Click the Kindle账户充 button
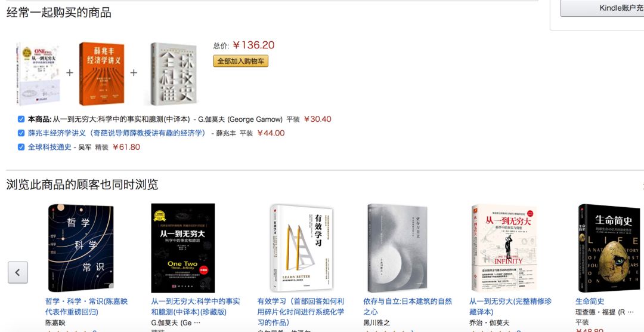644x332 pixels. [602, 8]
